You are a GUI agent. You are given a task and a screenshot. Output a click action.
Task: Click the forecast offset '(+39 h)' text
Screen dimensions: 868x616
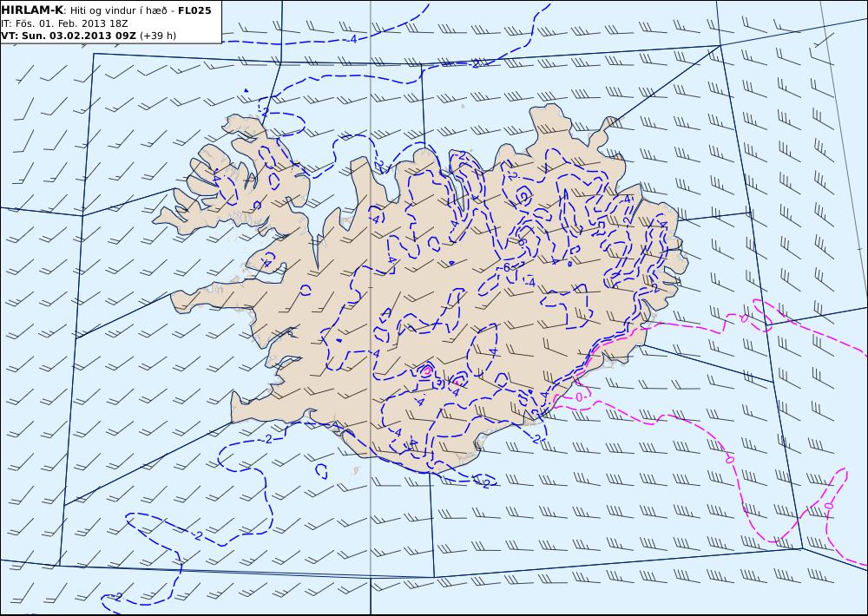click(x=158, y=36)
